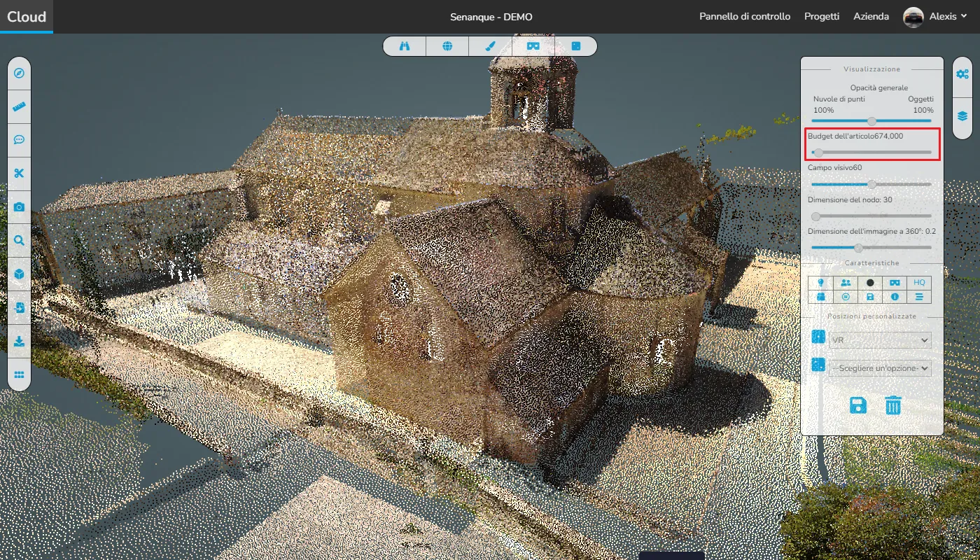Expand the 'Scegliere un'opzione' dropdown
The height and width of the screenshot is (560, 980).
[880, 368]
